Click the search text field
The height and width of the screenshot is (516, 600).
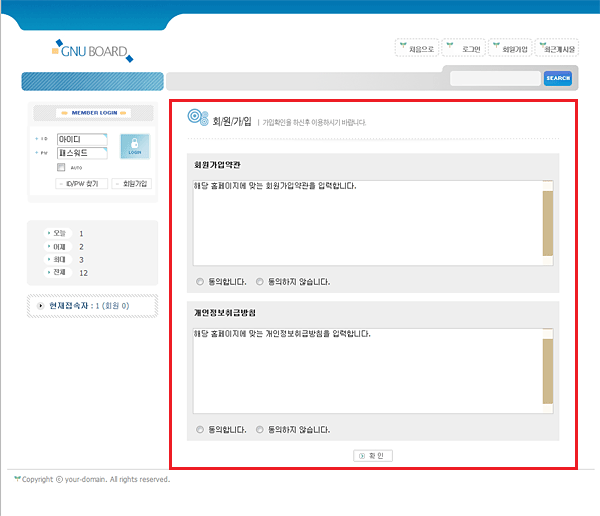[x=495, y=78]
